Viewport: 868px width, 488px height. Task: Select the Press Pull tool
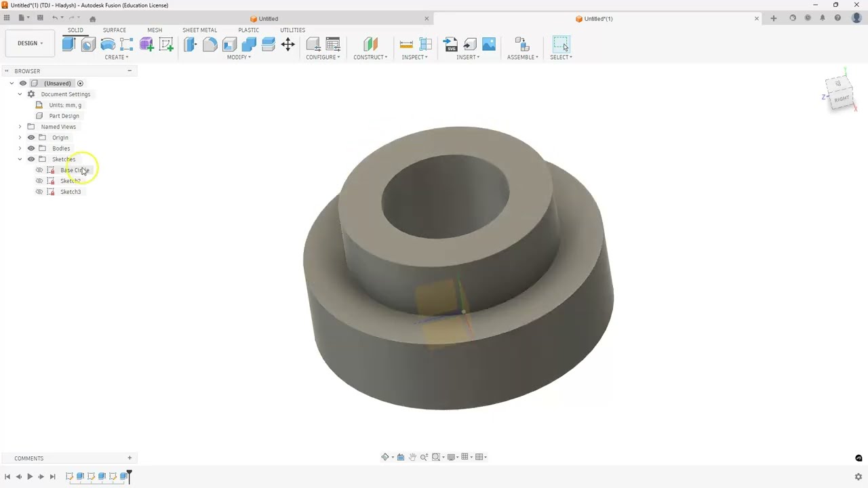coord(190,45)
